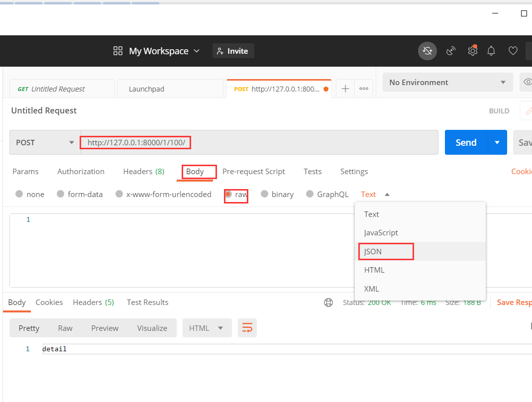Viewport: 532px width, 402px height.
Task: Show the Test Results tab
Action: click(148, 302)
